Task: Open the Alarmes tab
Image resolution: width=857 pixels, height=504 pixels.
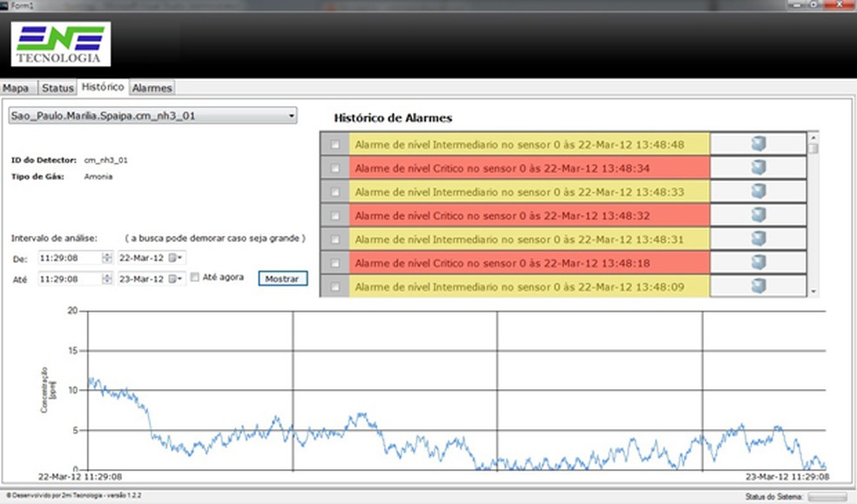Action: pyautogui.click(x=152, y=88)
